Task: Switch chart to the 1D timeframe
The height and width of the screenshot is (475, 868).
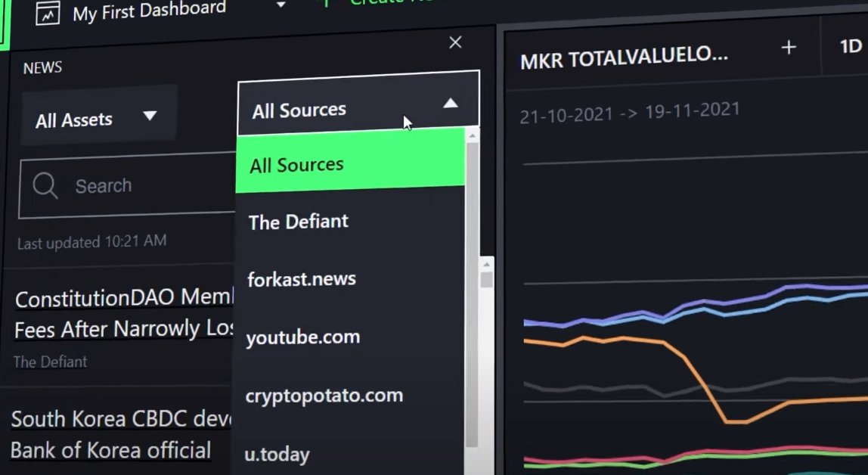Action: click(851, 46)
